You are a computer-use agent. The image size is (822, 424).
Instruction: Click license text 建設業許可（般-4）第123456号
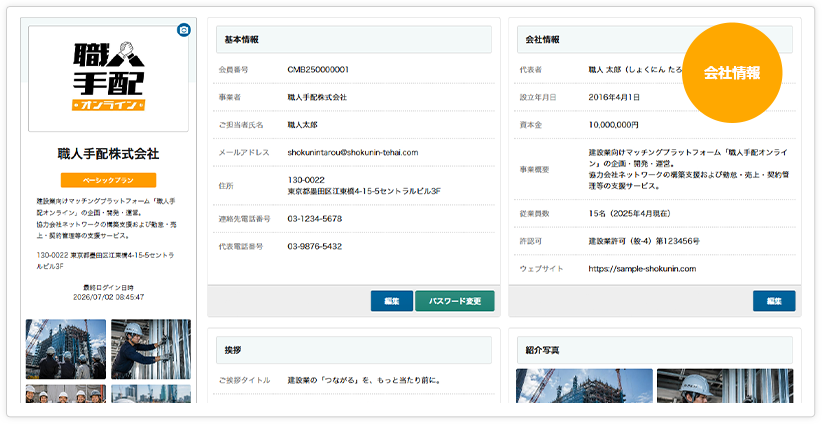644,241
